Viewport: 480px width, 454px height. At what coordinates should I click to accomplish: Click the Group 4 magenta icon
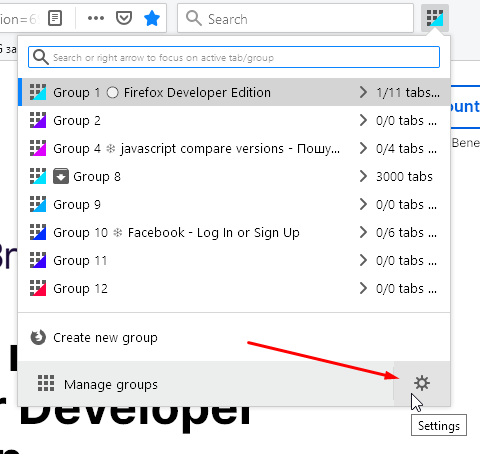point(38,148)
